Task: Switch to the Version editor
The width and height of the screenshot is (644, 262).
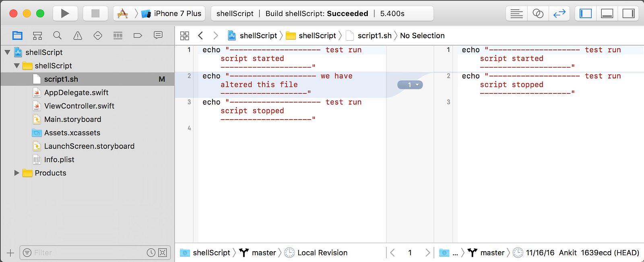Action: (x=559, y=13)
